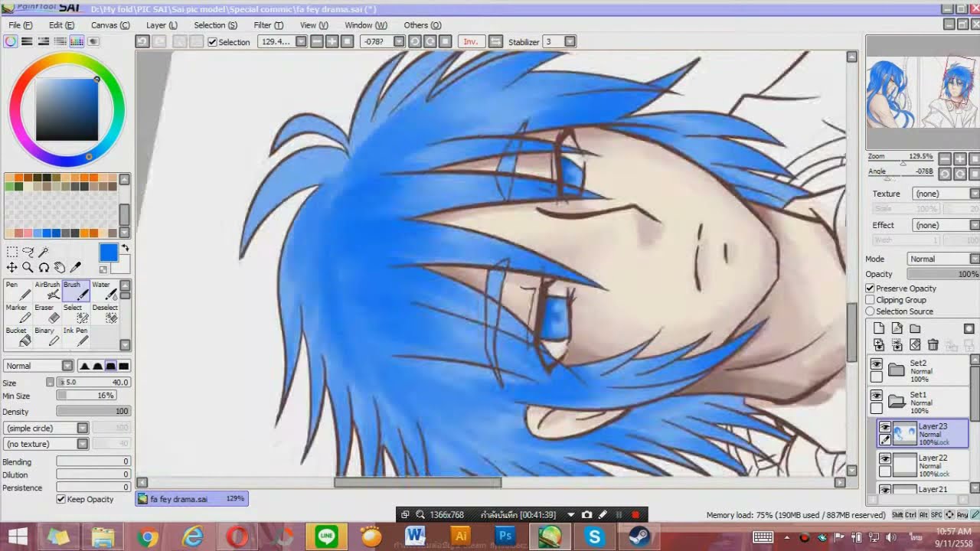Select the zoom magnifier tool
980x551 pixels.
[x=28, y=267]
